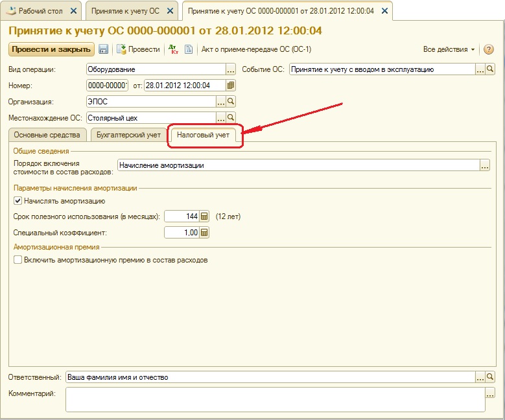Click the save diskette icon

click(103, 49)
